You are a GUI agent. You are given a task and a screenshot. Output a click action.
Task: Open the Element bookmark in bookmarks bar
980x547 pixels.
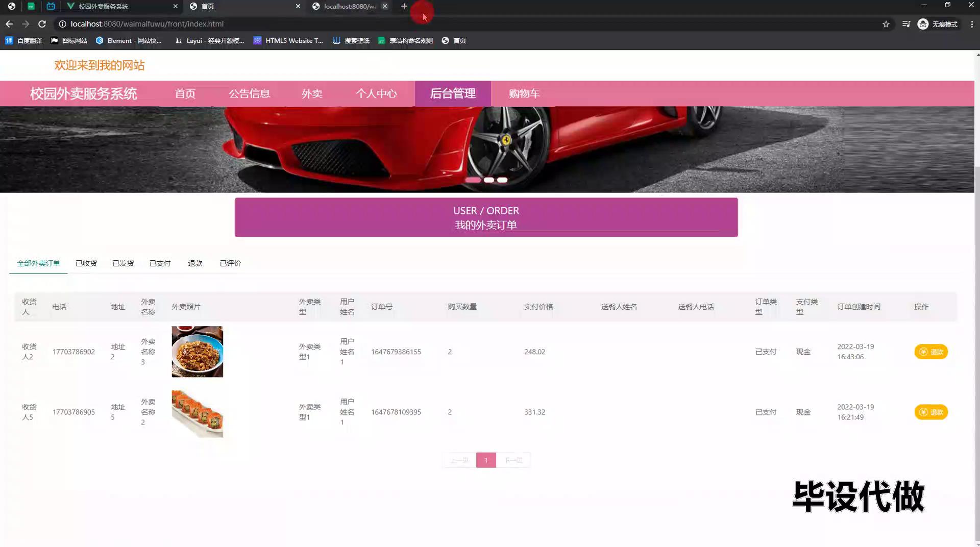[x=129, y=41]
